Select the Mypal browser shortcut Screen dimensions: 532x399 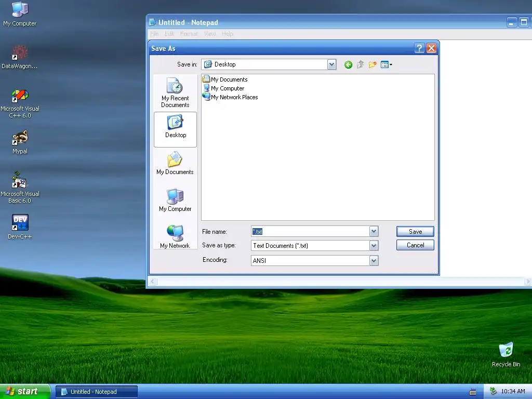(x=20, y=142)
